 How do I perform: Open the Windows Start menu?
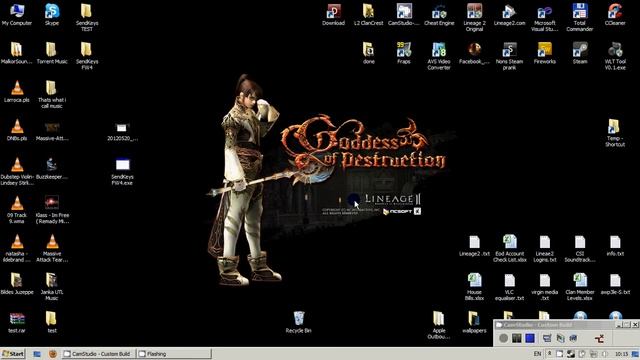point(13,354)
